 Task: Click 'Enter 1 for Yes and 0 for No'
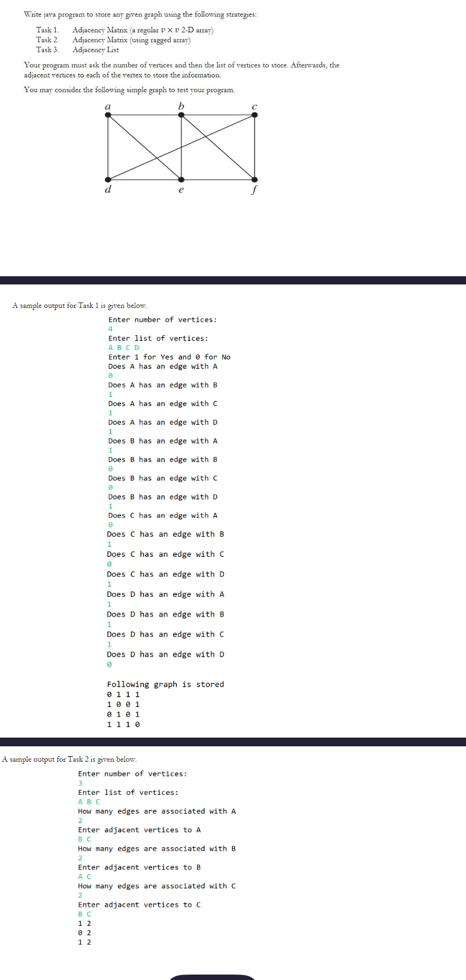pyautogui.click(x=169, y=357)
